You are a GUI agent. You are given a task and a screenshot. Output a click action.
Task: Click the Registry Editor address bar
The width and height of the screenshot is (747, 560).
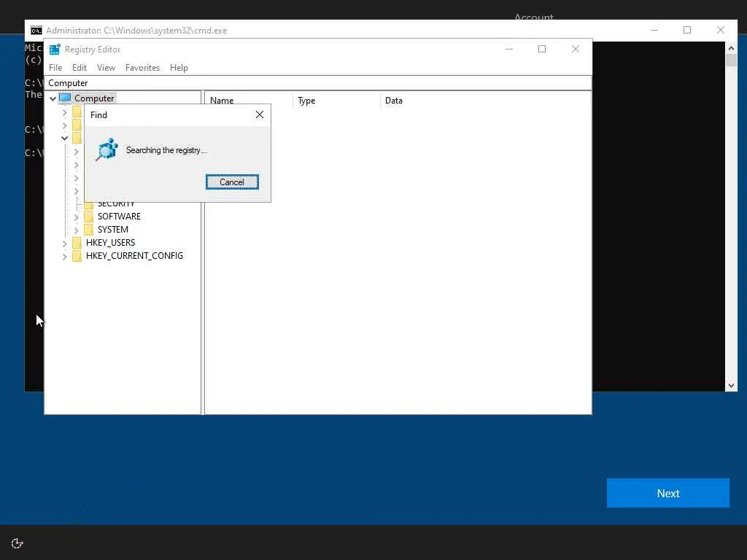(318, 83)
